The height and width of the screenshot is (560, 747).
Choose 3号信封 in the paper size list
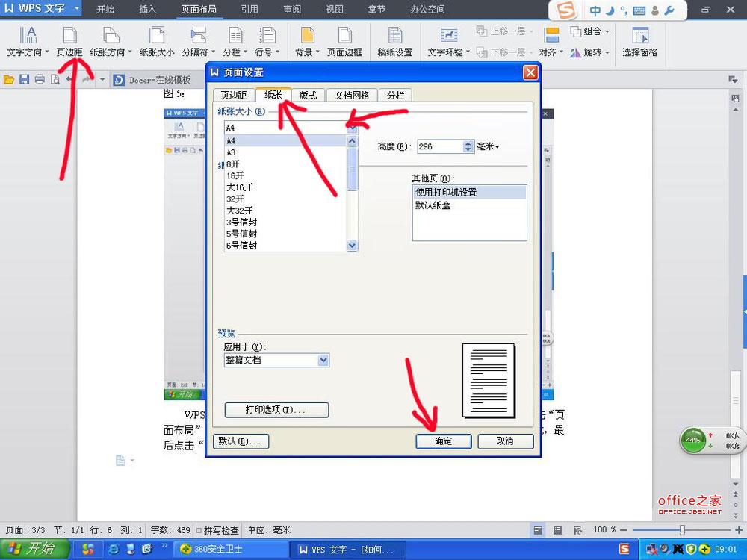pos(285,223)
